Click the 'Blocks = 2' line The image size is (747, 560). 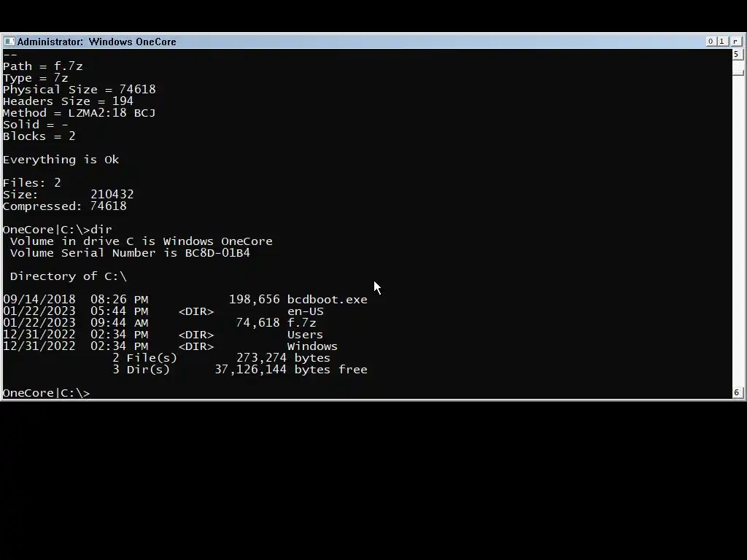point(39,136)
